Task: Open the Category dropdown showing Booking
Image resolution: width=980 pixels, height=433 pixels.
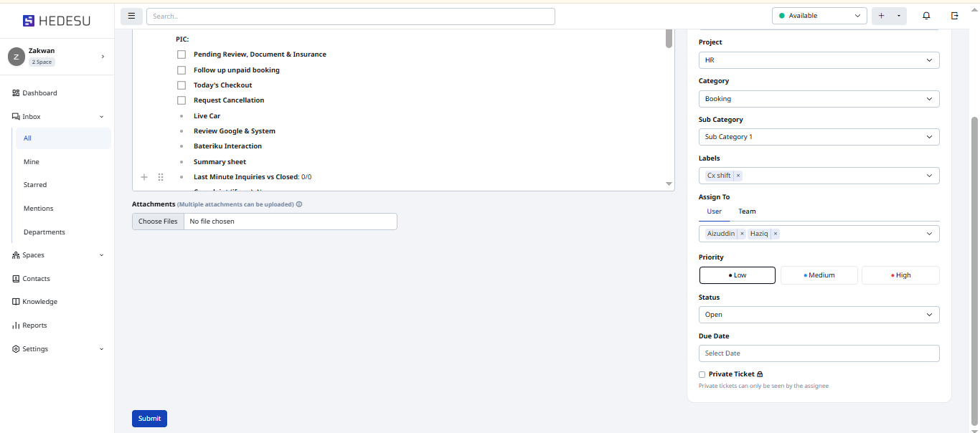Action: [819, 99]
